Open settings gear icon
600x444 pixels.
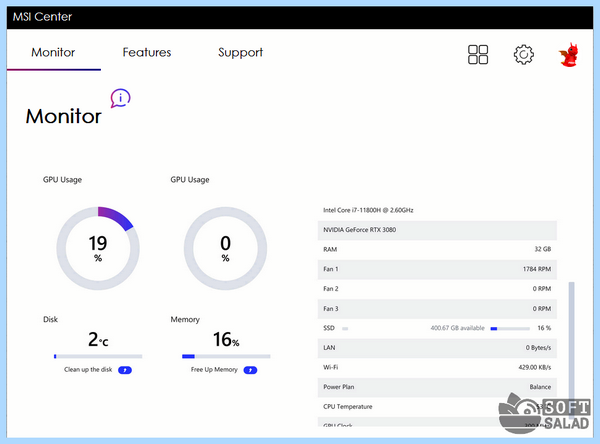coord(523,54)
